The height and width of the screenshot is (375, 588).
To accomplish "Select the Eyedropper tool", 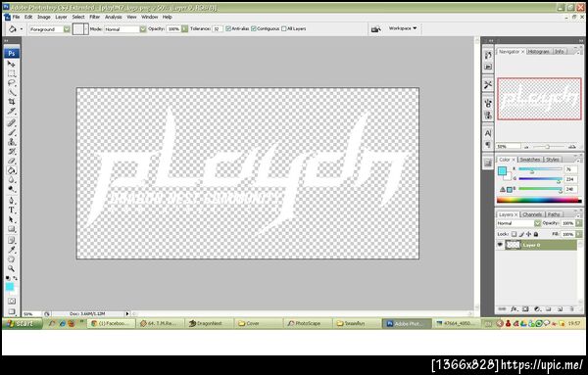I will click(11, 250).
